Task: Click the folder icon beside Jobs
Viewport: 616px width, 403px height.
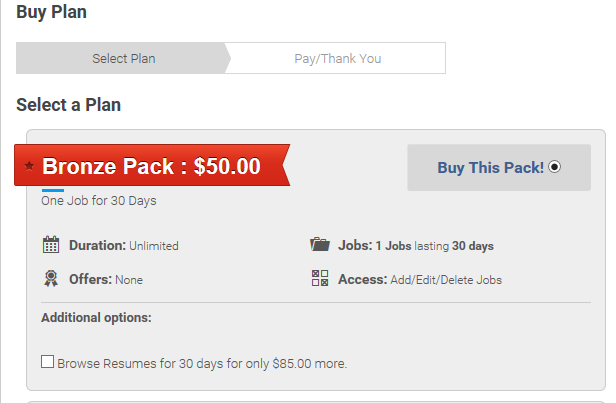Action: point(320,244)
